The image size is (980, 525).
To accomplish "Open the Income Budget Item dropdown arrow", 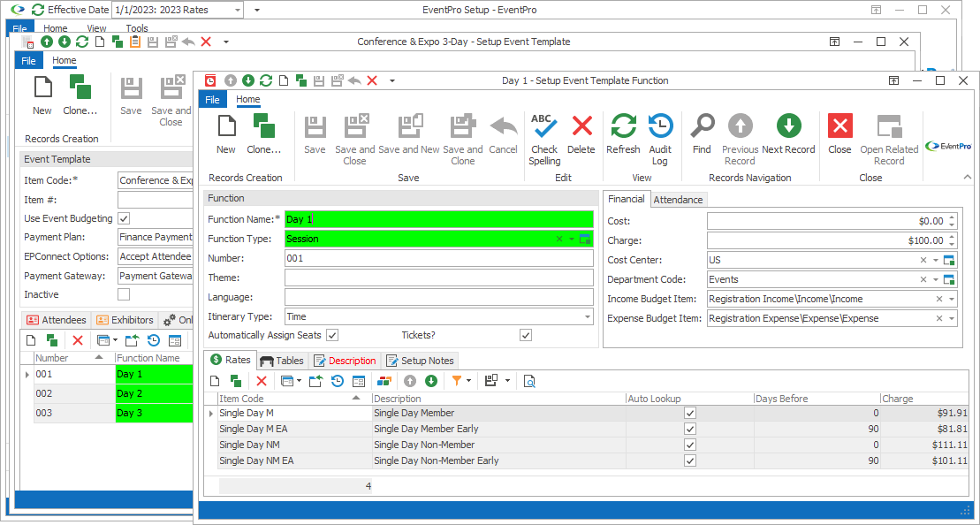I will click(952, 299).
